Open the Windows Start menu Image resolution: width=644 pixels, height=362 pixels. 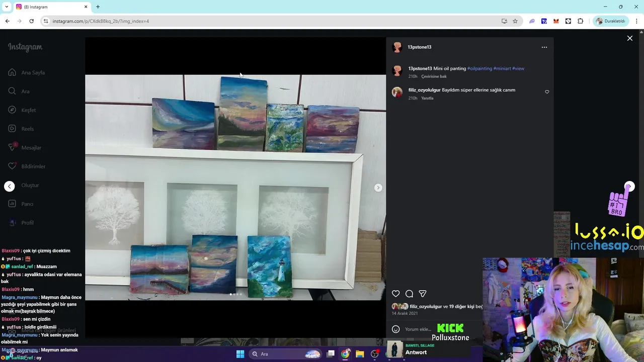tap(240, 354)
